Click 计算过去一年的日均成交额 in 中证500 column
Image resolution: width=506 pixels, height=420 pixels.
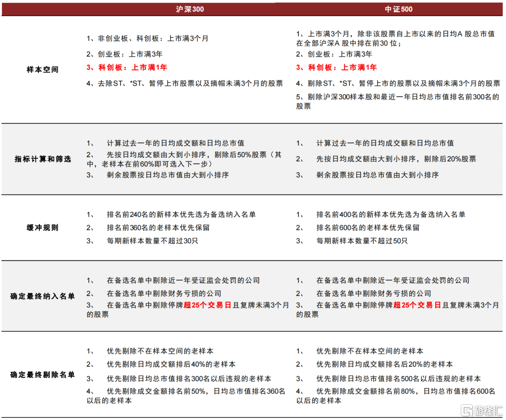[x=375, y=143]
